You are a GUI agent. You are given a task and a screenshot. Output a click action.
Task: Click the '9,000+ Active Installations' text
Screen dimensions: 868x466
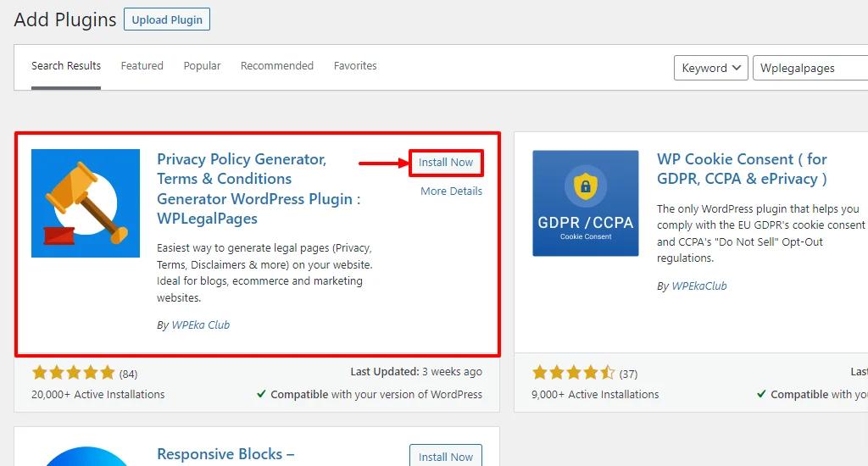[x=595, y=395]
